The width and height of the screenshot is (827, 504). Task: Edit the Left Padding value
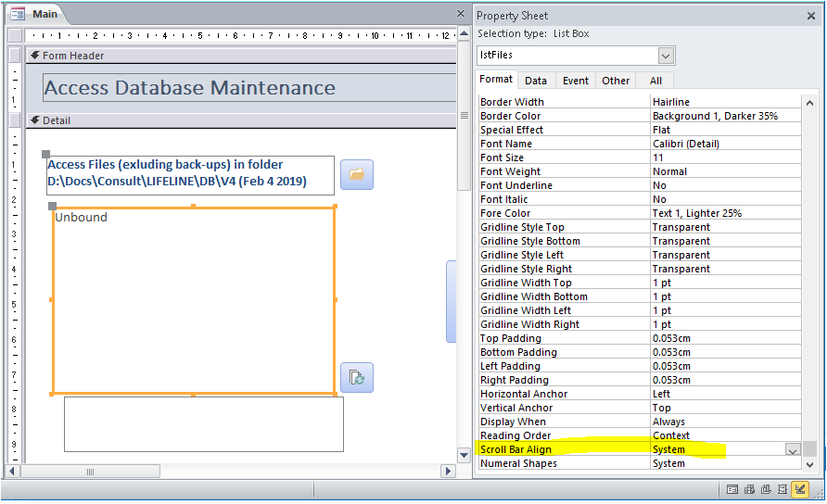point(726,366)
